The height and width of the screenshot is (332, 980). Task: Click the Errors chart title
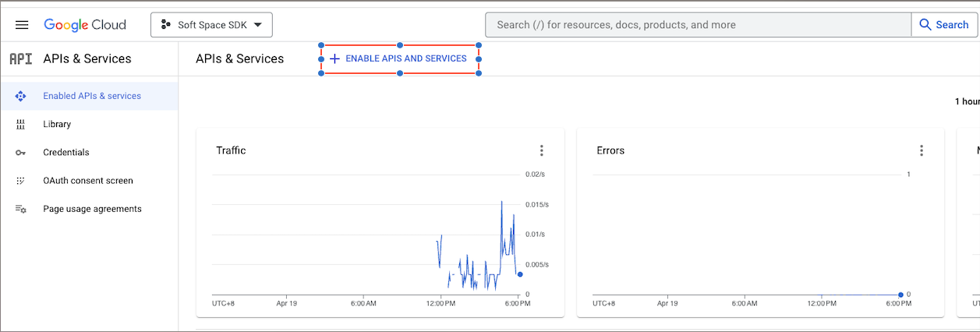610,150
